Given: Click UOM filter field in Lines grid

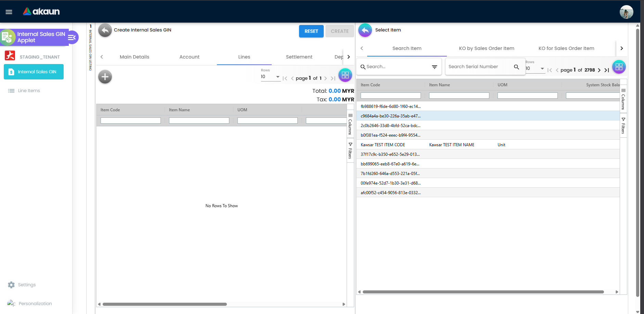Looking at the screenshot, I should click(x=268, y=121).
